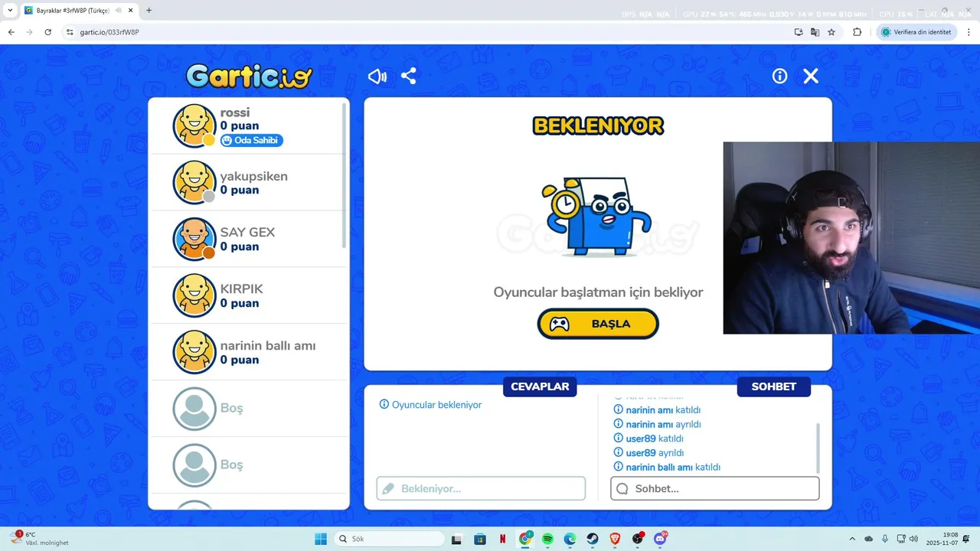Open the Windows Start menu
The image size is (980, 551).
(x=321, y=539)
